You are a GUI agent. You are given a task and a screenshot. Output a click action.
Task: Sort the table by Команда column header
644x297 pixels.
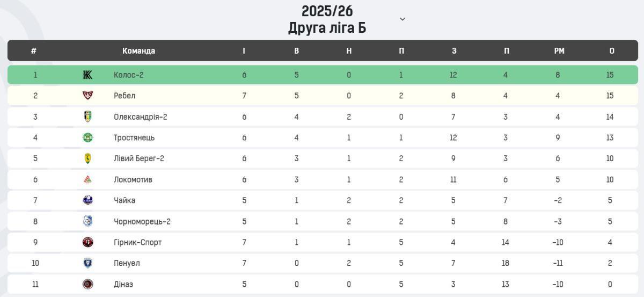[138, 51]
